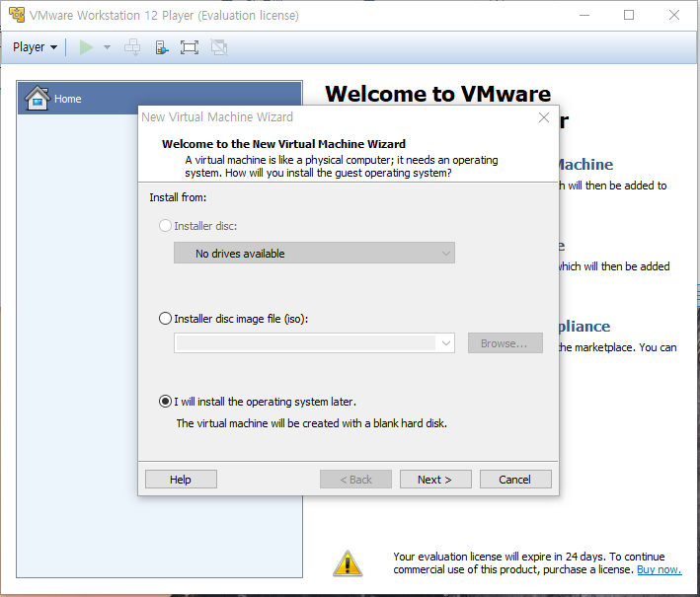Click the Manage virtual machine settings icon
Screen dimensions: 700x597
pyautogui.click(x=161, y=46)
